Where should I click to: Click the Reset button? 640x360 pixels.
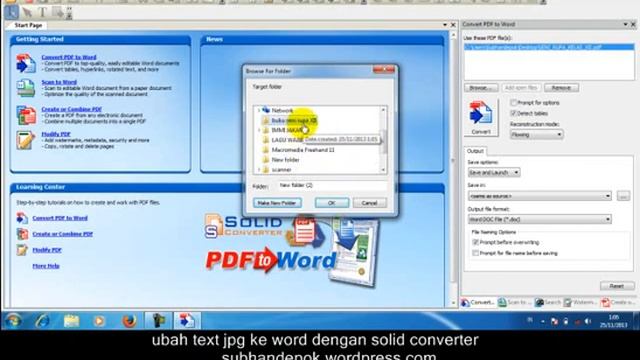click(x=617, y=286)
